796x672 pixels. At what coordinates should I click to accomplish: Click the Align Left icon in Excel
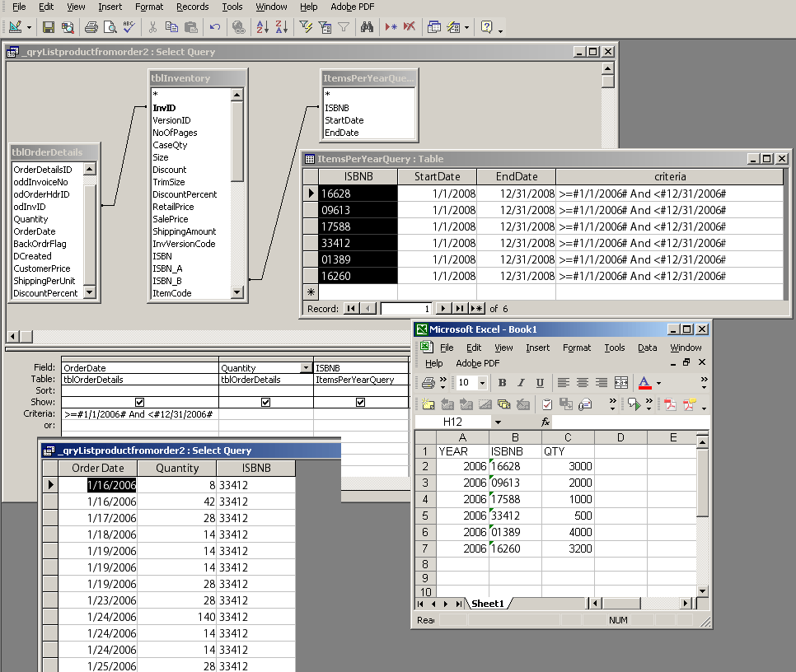click(564, 382)
